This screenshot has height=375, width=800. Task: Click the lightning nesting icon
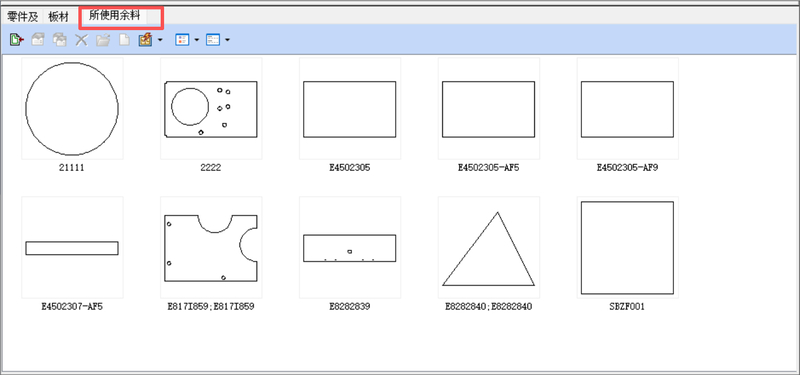tap(145, 40)
